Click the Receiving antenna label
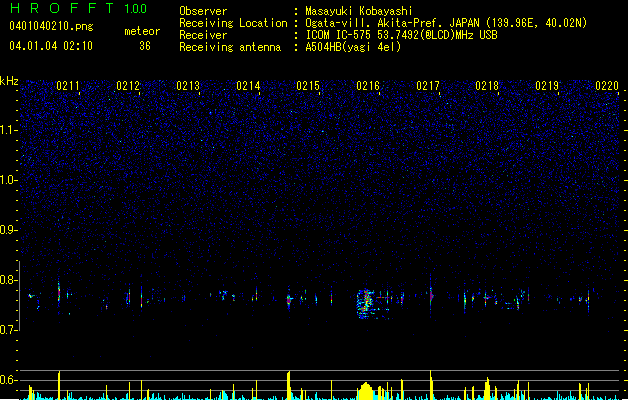The width and height of the screenshot is (629, 400). click(230, 47)
